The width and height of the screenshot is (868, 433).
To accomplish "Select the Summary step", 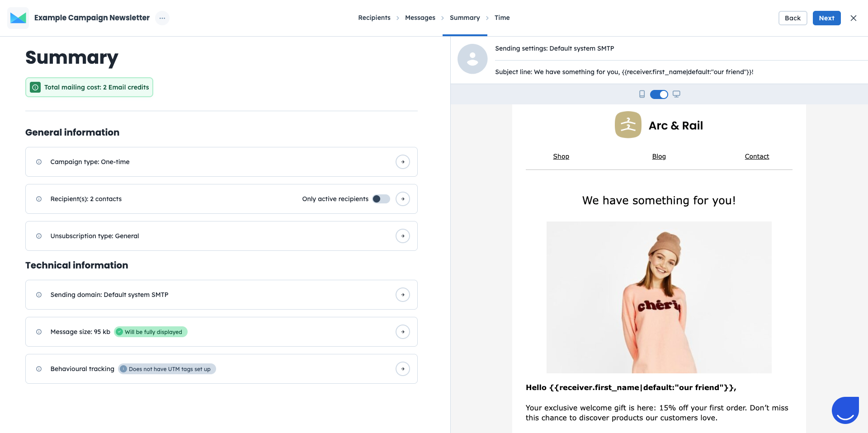I will pyautogui.click(x=465, y=18).
